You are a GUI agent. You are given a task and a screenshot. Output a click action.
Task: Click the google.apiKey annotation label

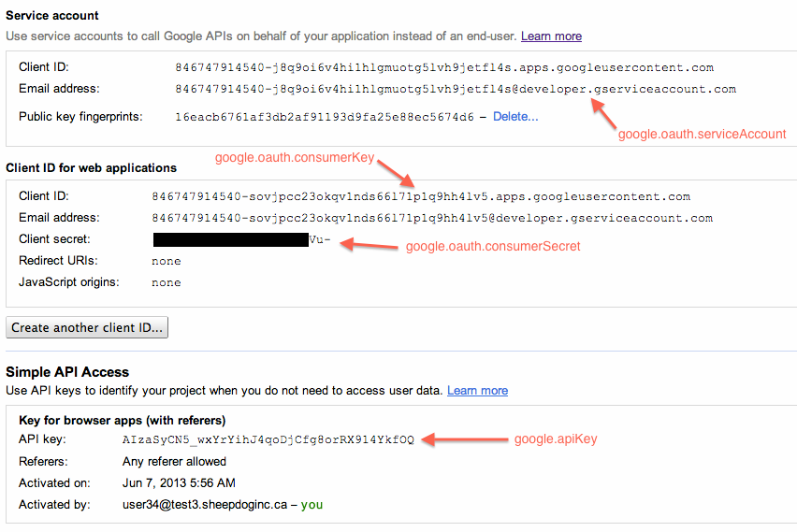[x=556, y=439]
